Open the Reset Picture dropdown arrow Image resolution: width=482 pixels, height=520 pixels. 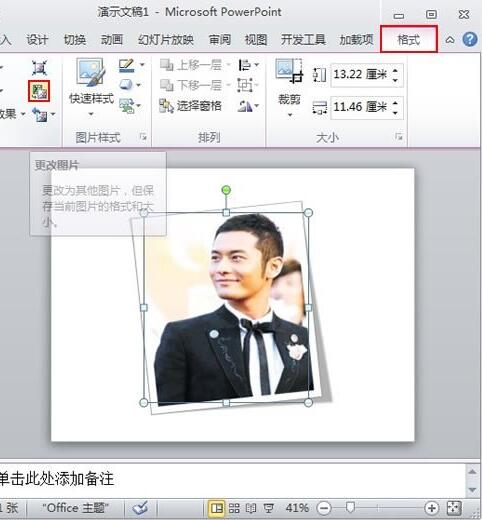(x=53, y=114)
